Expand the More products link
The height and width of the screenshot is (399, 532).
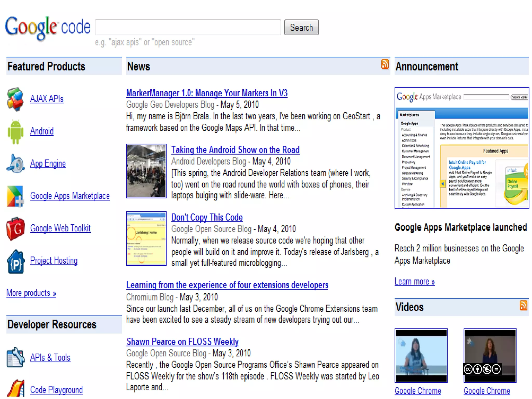[x=31, y=293]
